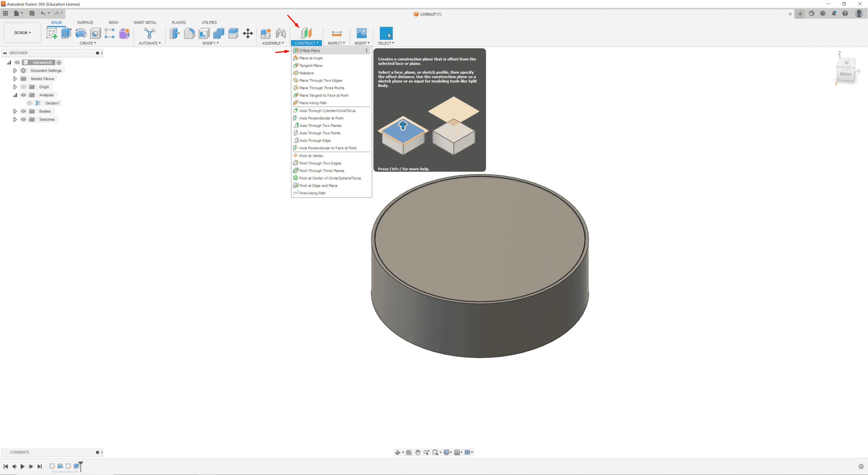Click the Select tool icon
The image size is (868, 475).
click(386, 33)
